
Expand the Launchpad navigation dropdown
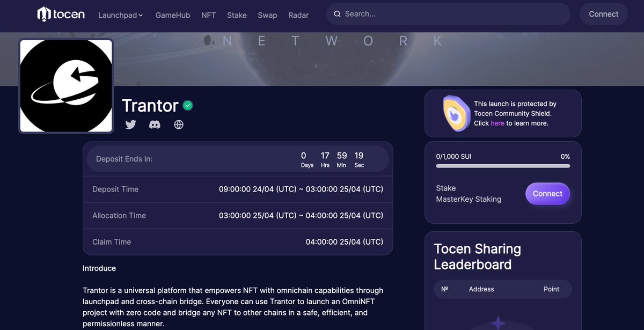coord(120,15)
